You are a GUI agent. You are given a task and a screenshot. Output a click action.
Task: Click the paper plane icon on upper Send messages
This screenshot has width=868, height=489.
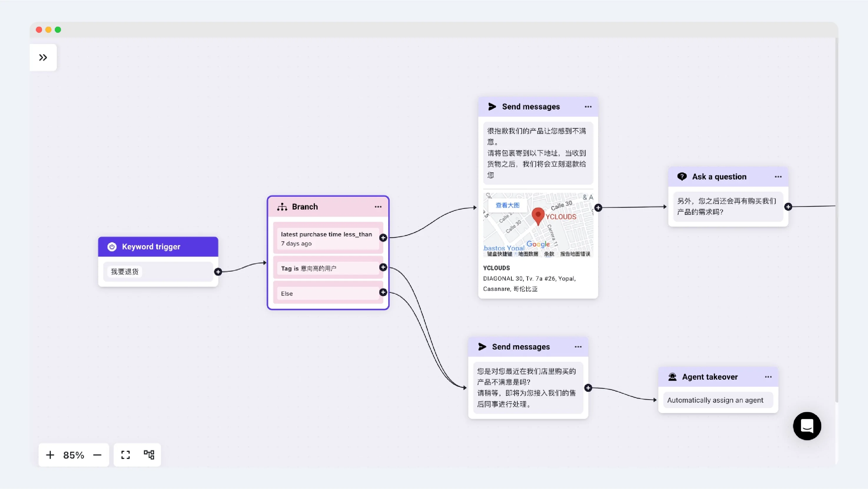(492, 107)
